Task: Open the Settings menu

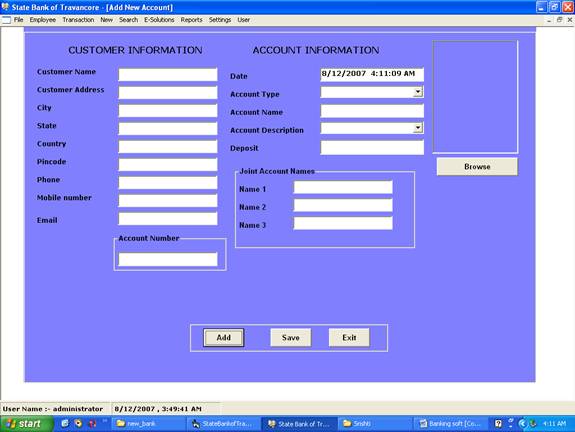Action: (x=220, y=20)
